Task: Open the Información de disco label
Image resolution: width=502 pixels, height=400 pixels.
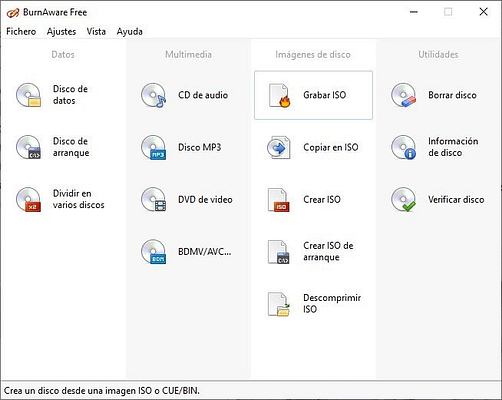Action: click(453, 147)
